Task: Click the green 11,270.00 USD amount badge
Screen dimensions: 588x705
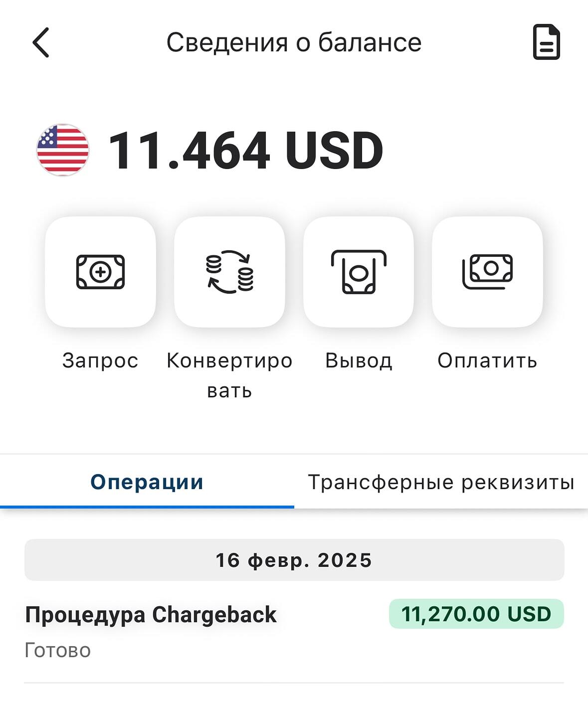Action: click(476, 614)
